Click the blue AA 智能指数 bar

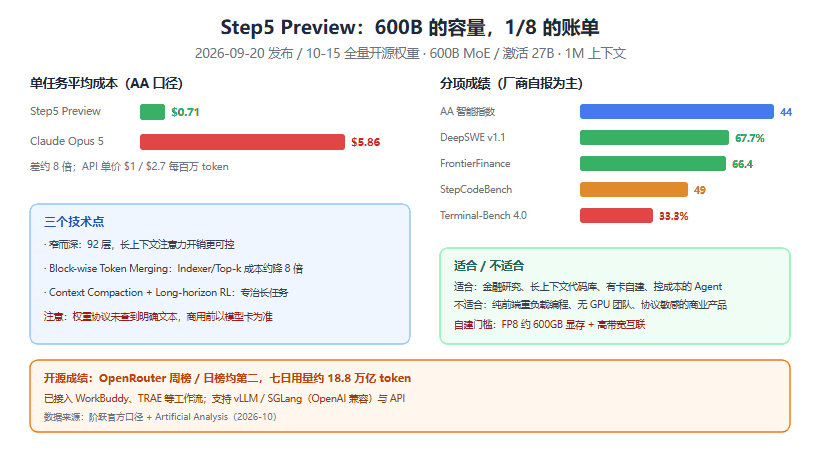point(677,111)
